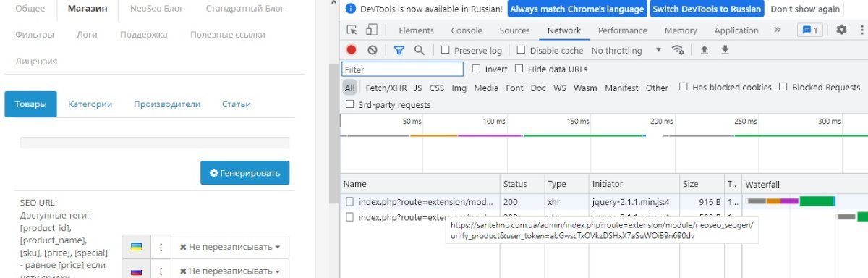Switch to Elements tab
Image resolution: width=868 pixels, height=278 pixels.
click(x=416, y=30)
